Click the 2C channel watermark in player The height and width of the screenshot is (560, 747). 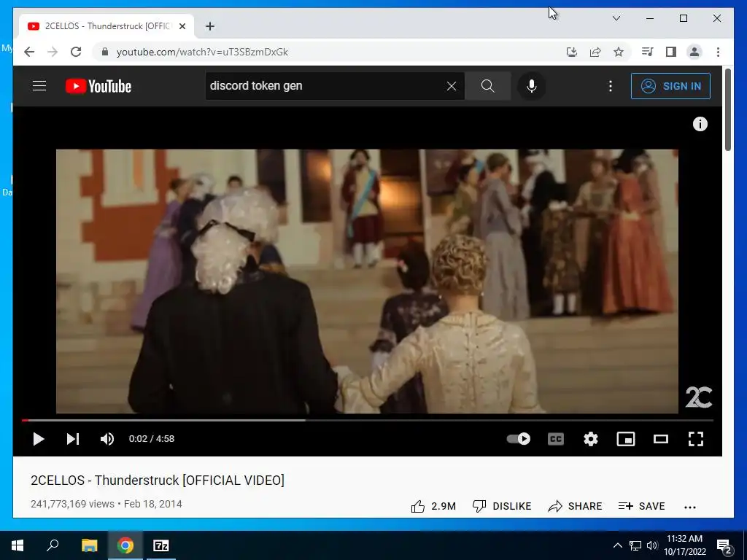(698, 397)
